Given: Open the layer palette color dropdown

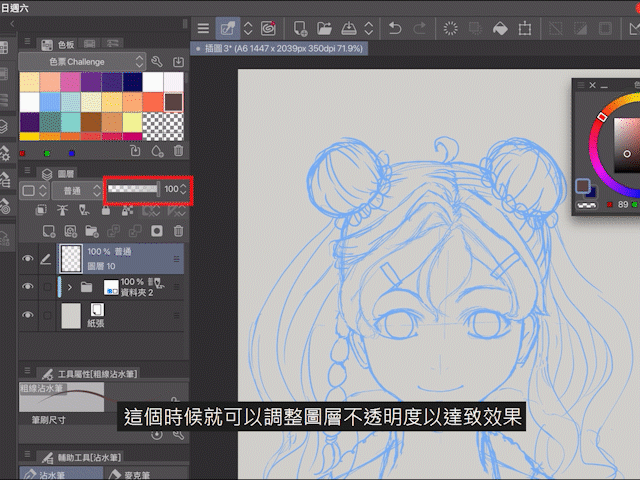Looking at the screenshot, I should point(34,191).
